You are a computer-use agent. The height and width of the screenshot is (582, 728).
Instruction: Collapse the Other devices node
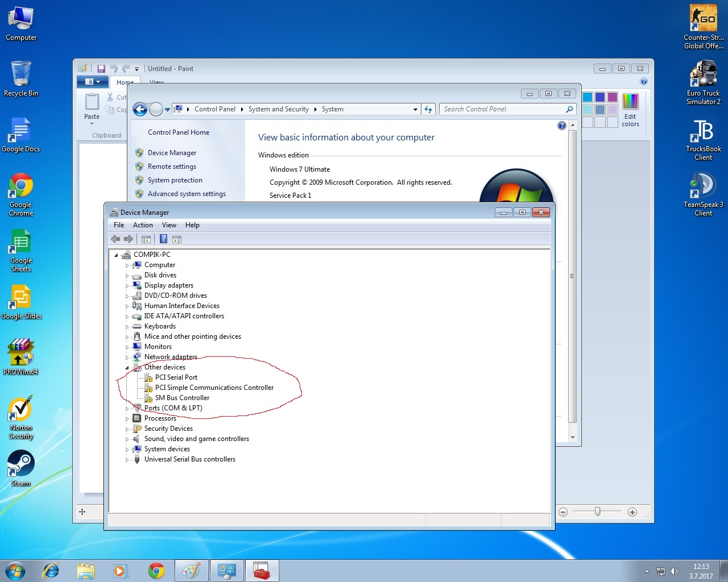[127, 368]
